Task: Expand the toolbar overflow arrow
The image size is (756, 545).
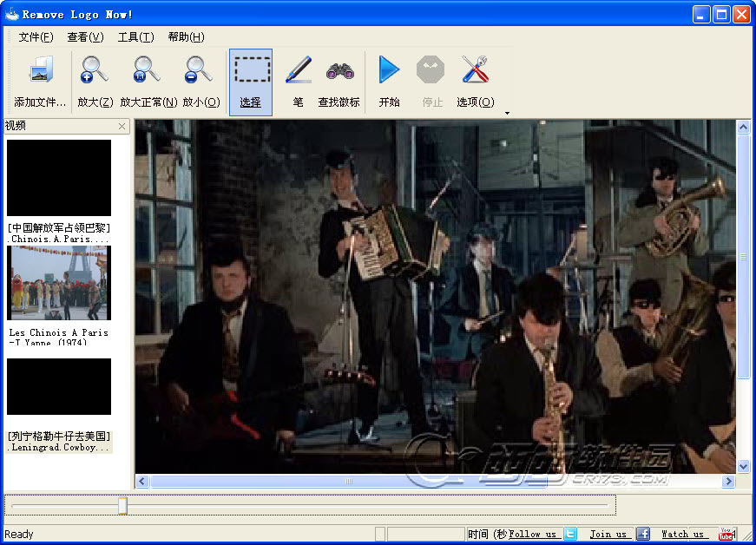Action: (x=507, y=113)
